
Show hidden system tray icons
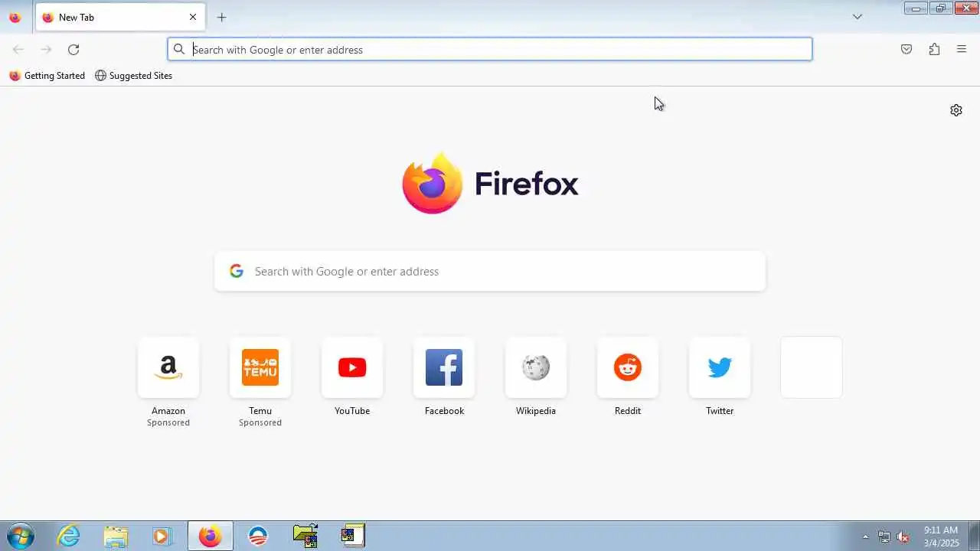866,536
